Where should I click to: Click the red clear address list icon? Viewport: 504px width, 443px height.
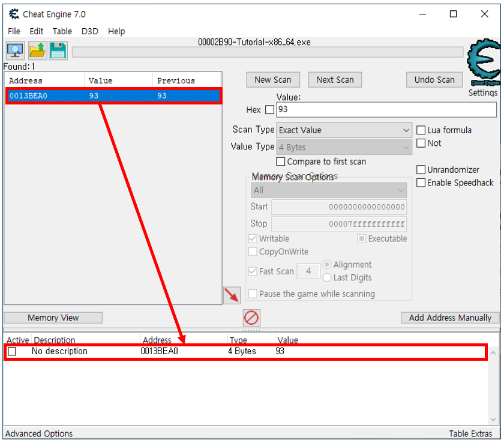coord(251,318)
